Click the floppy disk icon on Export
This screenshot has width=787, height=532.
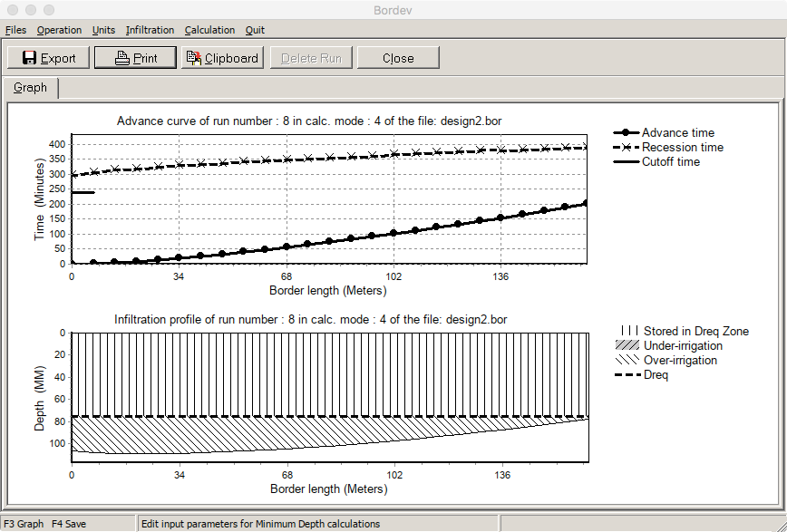tap(29, 58)
